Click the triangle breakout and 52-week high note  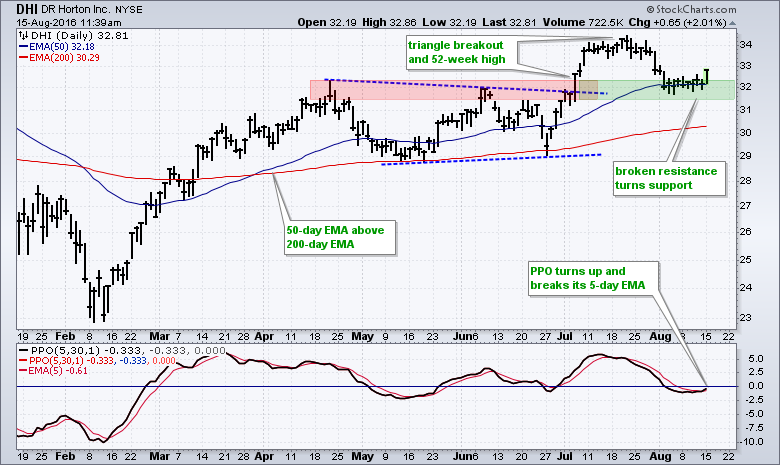pyautogui.click(x=462, y=52)
